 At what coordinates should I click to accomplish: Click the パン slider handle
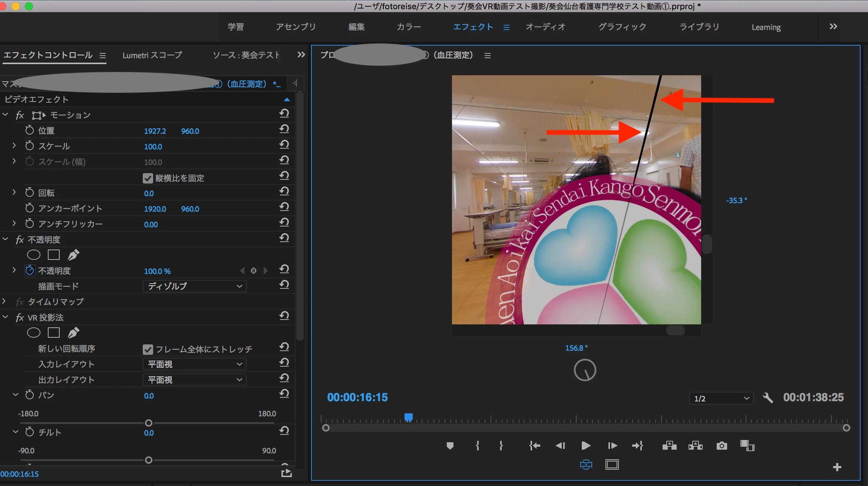[149, 423]
